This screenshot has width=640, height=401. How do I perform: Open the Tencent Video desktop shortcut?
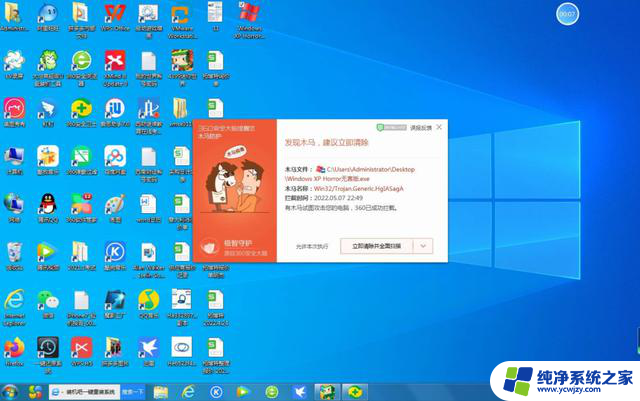(x=48, y=256)
